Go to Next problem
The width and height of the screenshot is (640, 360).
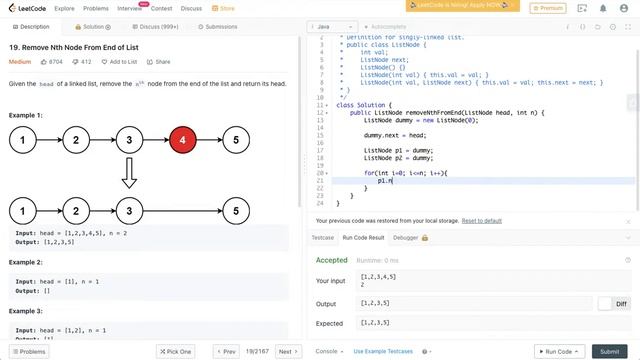(x=288, y=351)
